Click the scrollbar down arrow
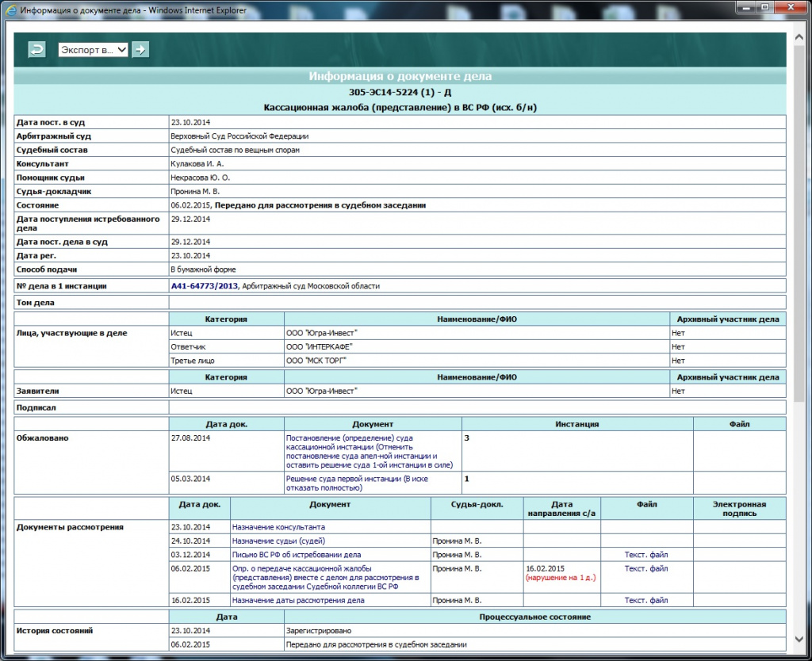This screenshot has height=661, width=812. click(x=799, y=640)
